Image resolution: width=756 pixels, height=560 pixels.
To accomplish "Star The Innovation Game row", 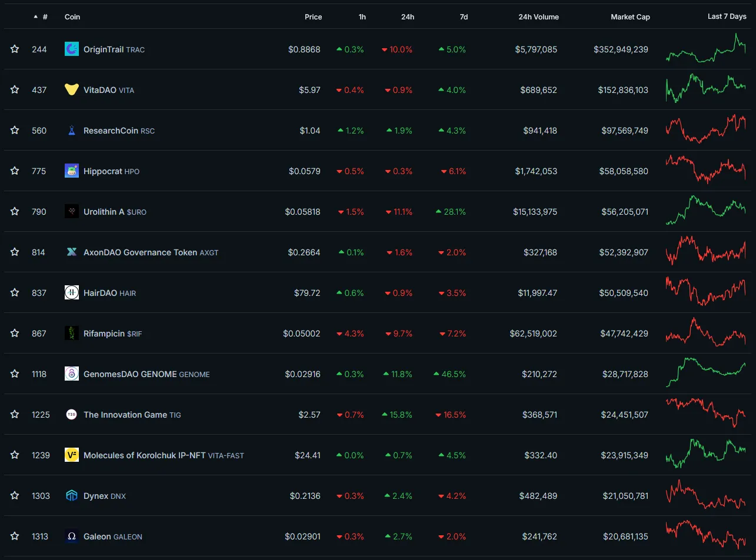I will [15, 415].
